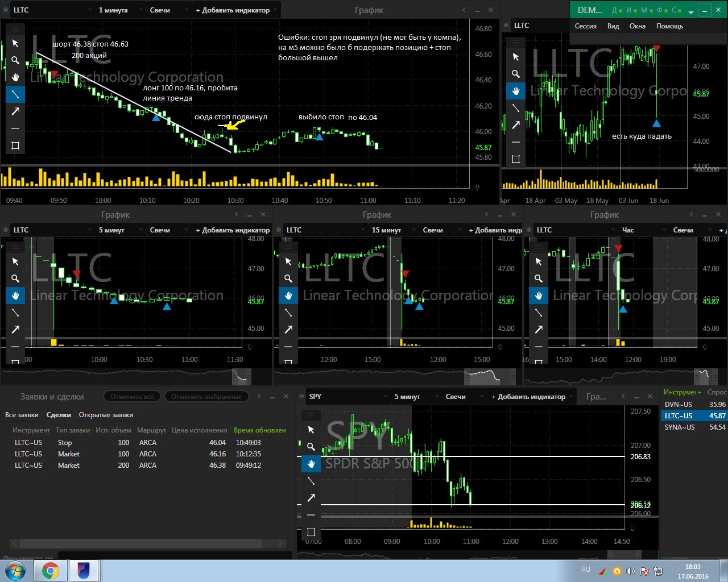Select the hand tool in the 15 минут LLTC chart

tap(288, 296)
